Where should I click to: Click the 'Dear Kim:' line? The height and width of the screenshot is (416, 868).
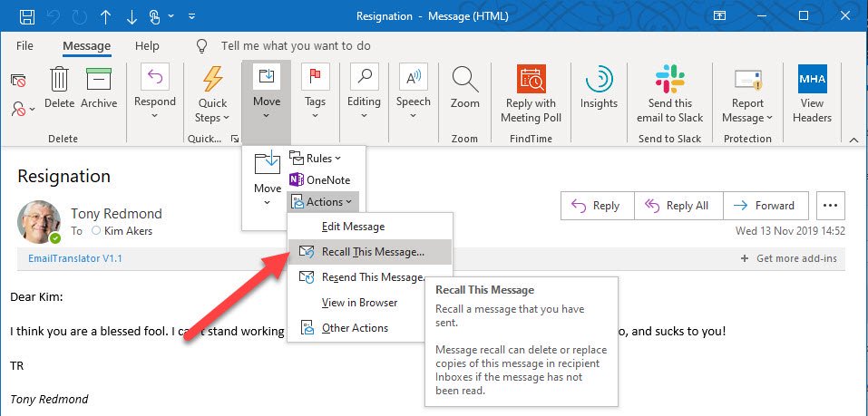pos(36,297)
